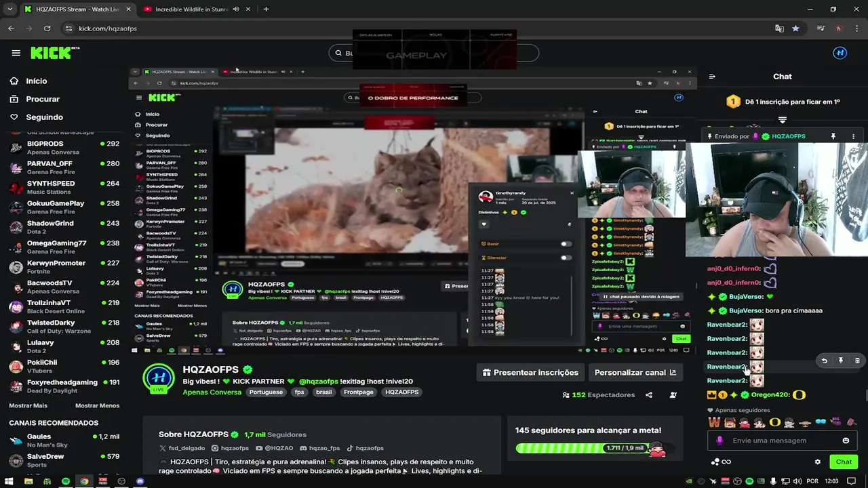
Task: Click the purple microphone chat icon
Action: (x=719, y=441)
